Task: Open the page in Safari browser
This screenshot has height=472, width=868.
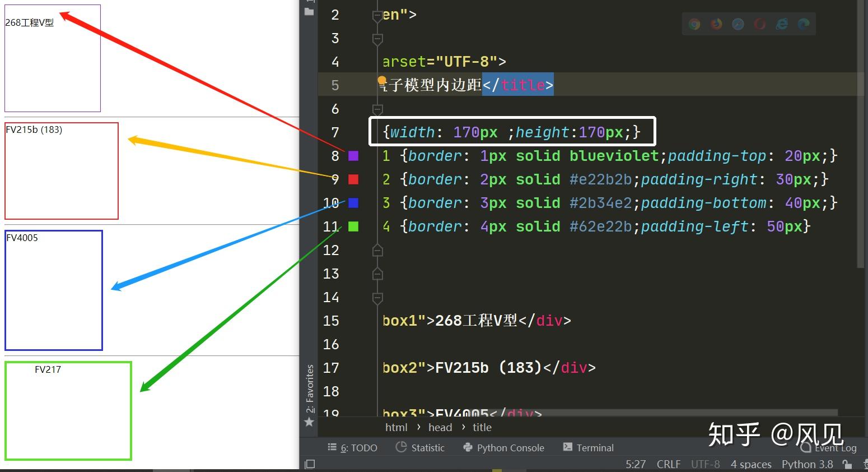Action: click(738, 24)
